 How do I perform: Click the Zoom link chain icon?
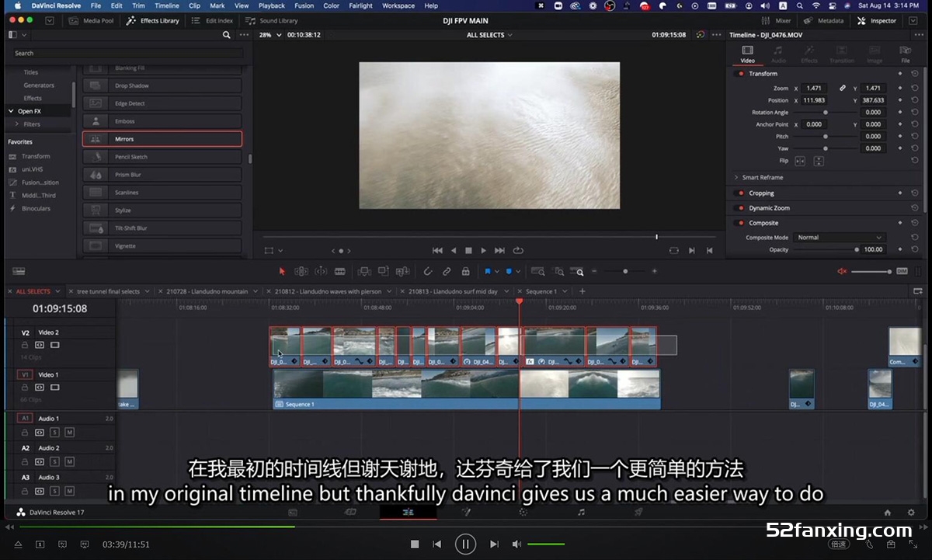click(843, 88)
